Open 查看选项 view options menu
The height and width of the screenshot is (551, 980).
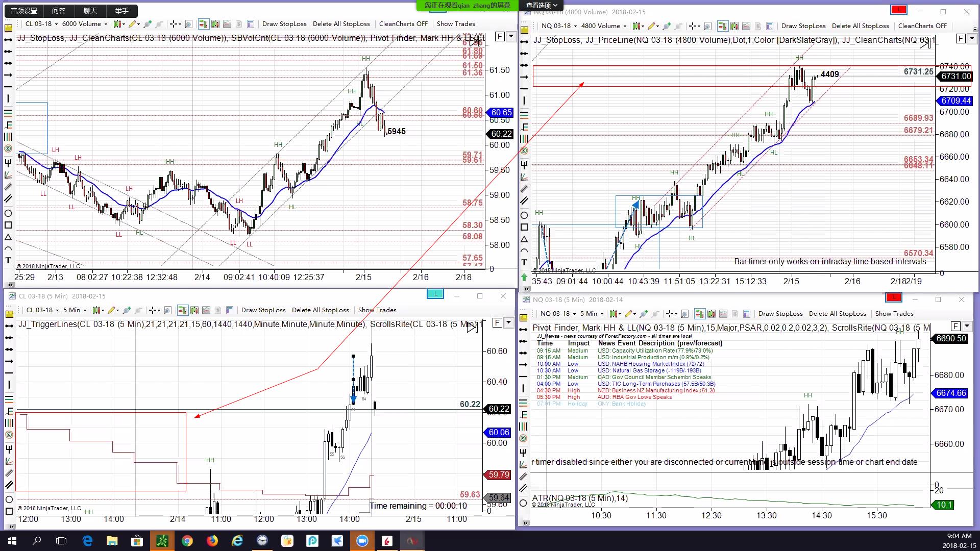point(542,5)
